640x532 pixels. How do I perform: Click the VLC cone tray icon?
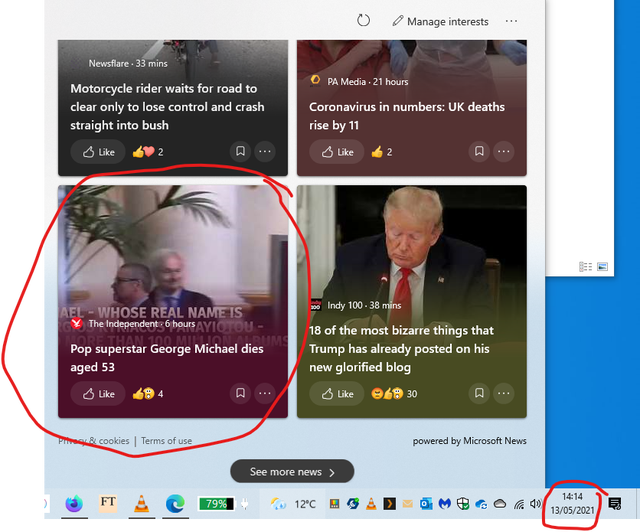tap(371, 504)
